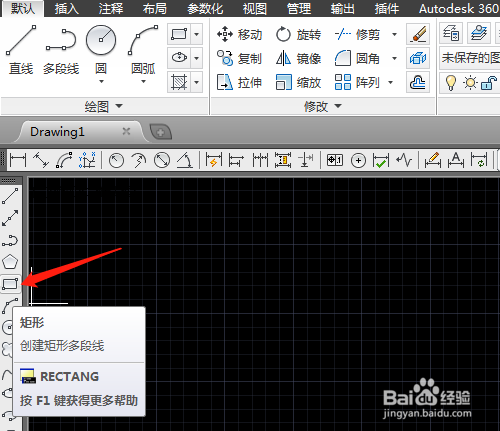This screenshot has height=431, width=500.
Task: Click the Erase tool icon
Action: click(x=418, y=34)
